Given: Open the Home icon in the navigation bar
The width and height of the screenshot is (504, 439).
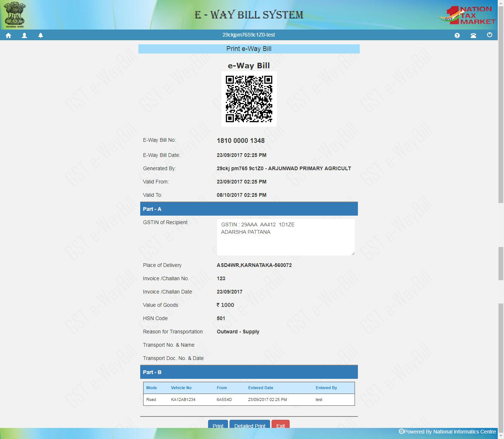Looking at the screenshot, I should pos(8,35).
